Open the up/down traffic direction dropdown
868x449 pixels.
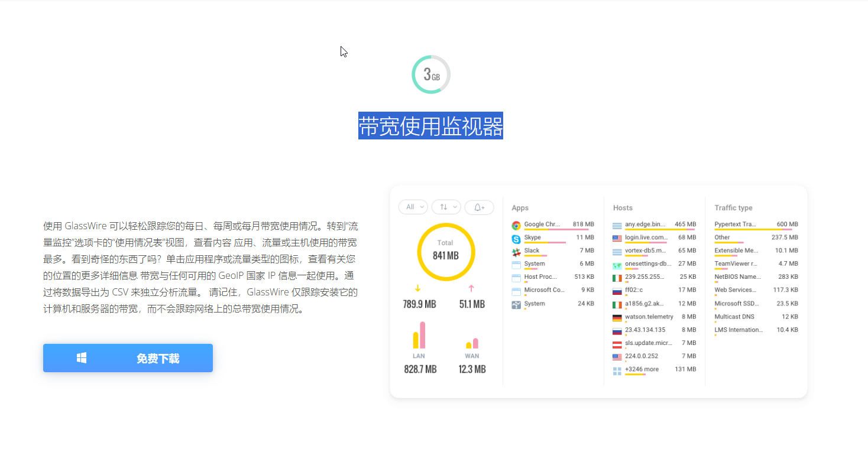(446, 207)
